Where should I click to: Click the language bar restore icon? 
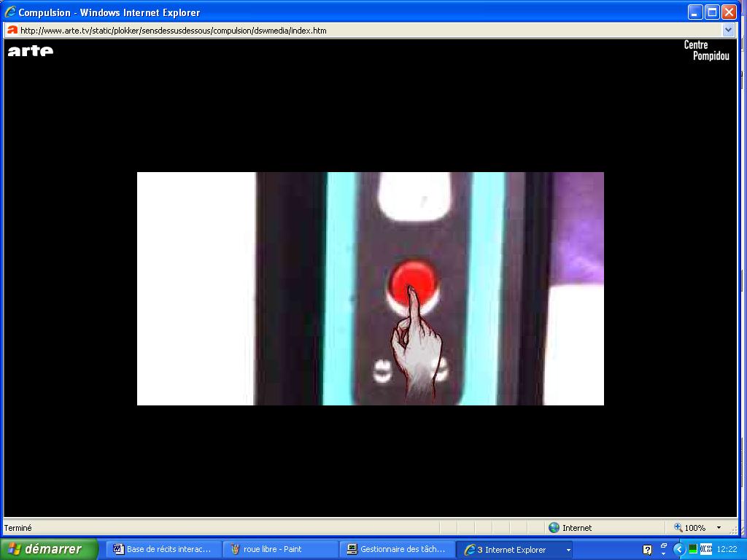click(x=664, y=545)
